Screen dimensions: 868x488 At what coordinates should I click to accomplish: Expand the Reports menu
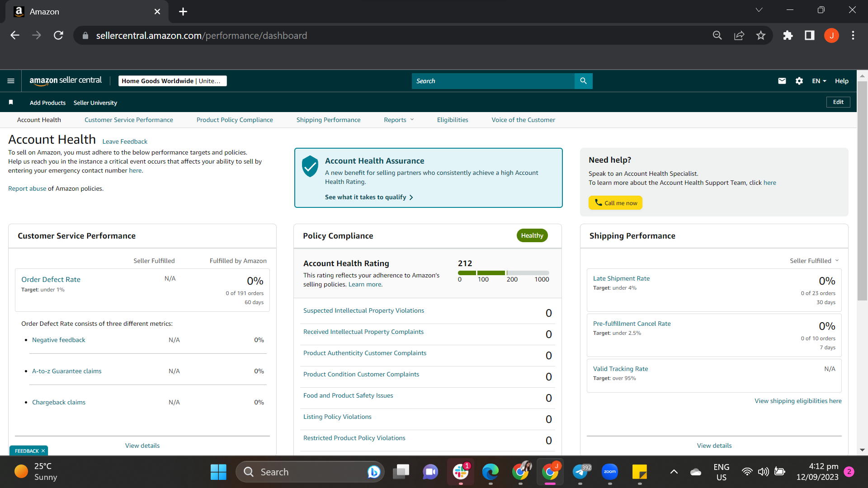tap(399, 120)
